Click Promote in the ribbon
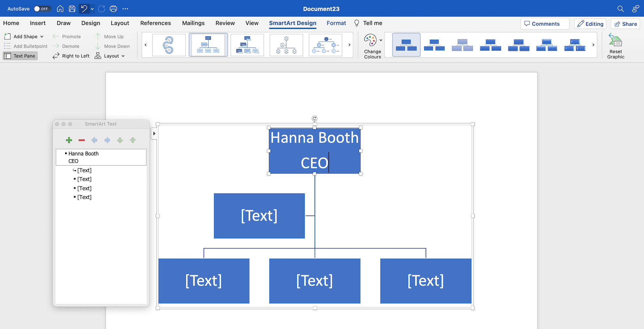This screenshot has height=329, width=644. [x=67, y=36]
